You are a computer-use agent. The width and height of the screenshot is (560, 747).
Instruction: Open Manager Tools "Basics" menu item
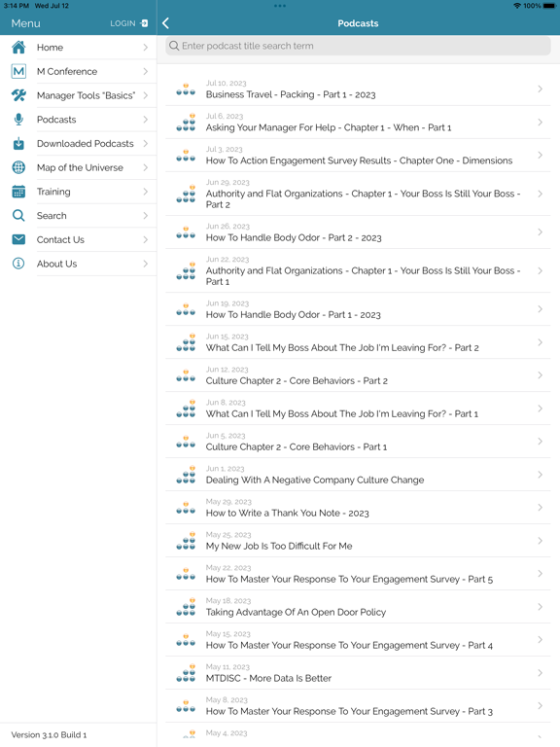click(x=78, y=95)
